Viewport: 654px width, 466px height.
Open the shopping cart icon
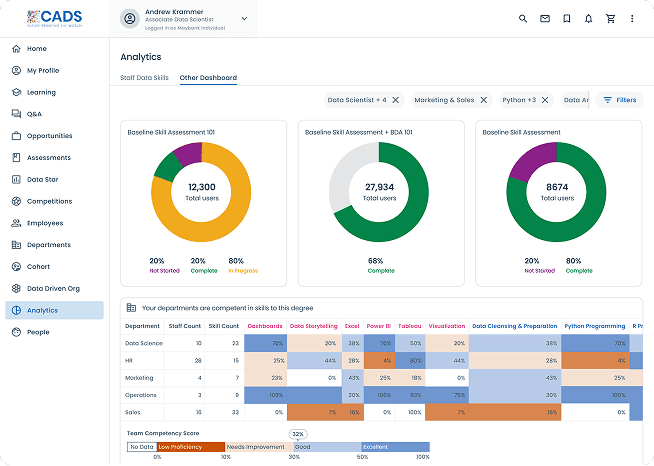tap(610, 18)
